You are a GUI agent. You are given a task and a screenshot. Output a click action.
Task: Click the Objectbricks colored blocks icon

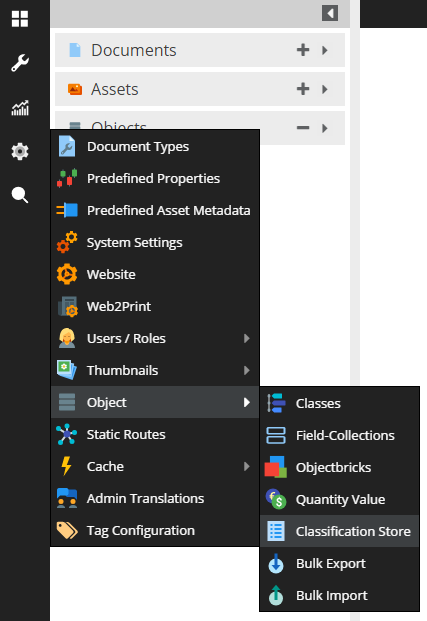click(276, 467)
